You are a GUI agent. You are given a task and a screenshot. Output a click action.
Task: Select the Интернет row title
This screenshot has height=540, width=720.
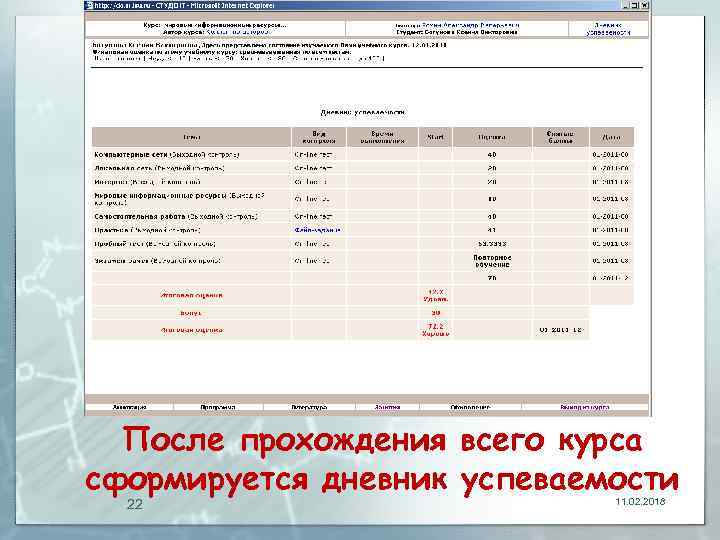[147, 182]
